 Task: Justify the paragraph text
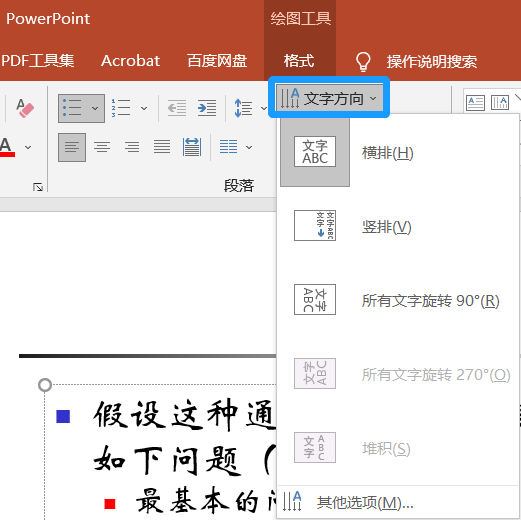[162, 147]
